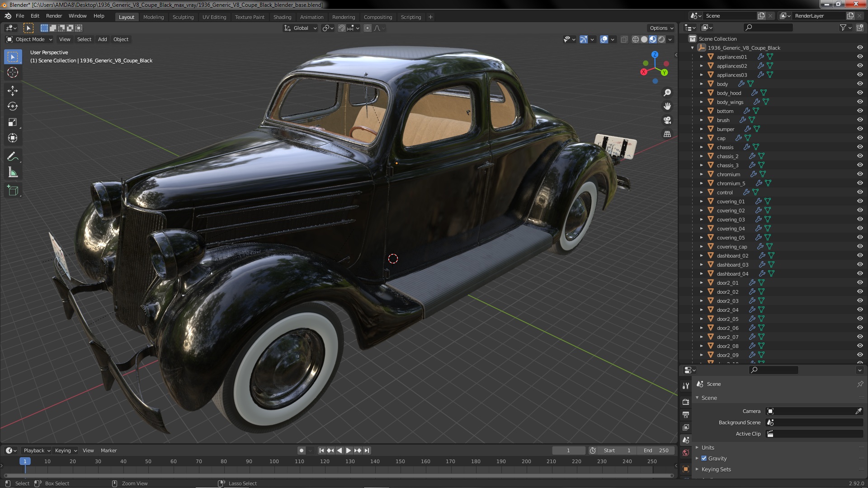
Task: Expand the appliances01 tree item
Action: 701,57
